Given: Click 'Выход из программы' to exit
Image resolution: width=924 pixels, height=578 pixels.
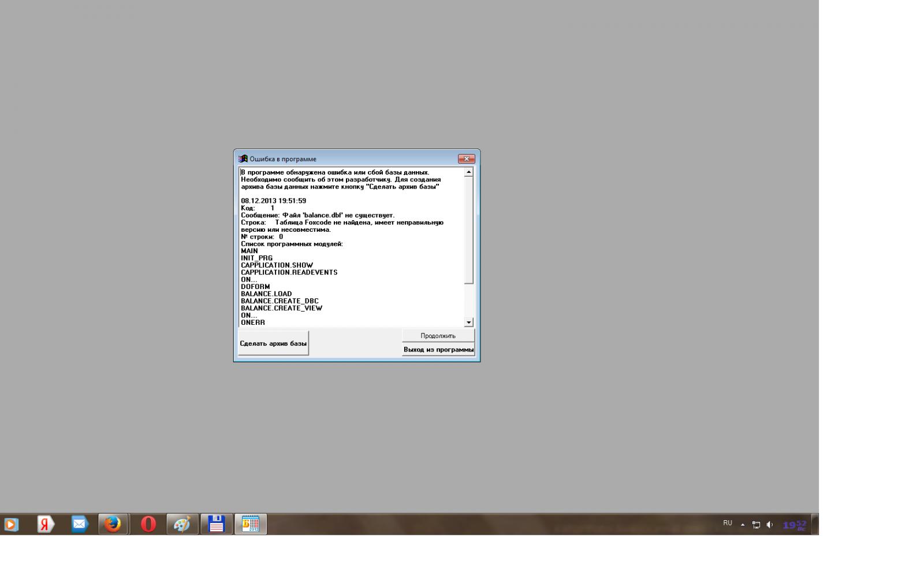Looking at the screenshot, I should [438, 350].
